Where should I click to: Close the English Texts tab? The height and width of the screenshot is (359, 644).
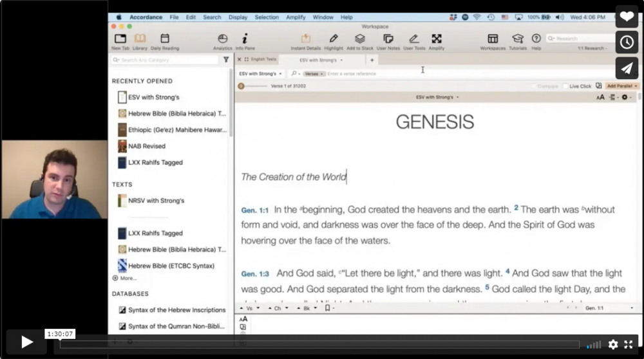click(239, 59)
